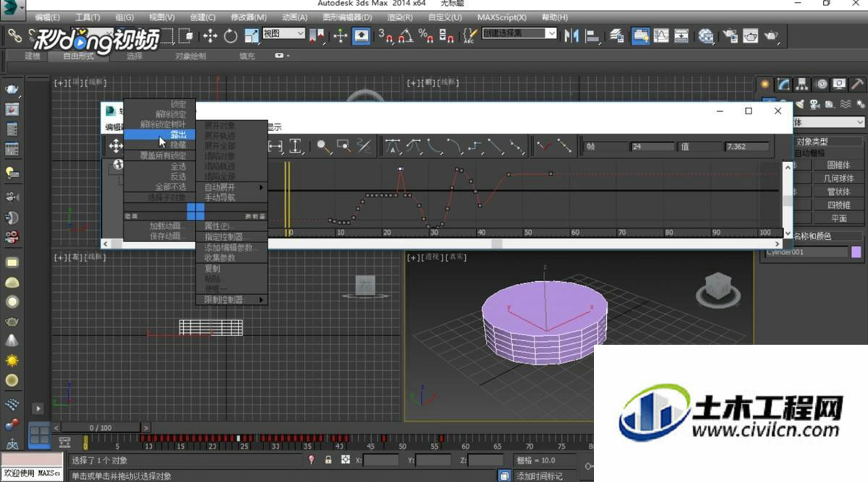Open the Modify tab in command panel
This screenshot has width=868, height=482.
[783, 85]
